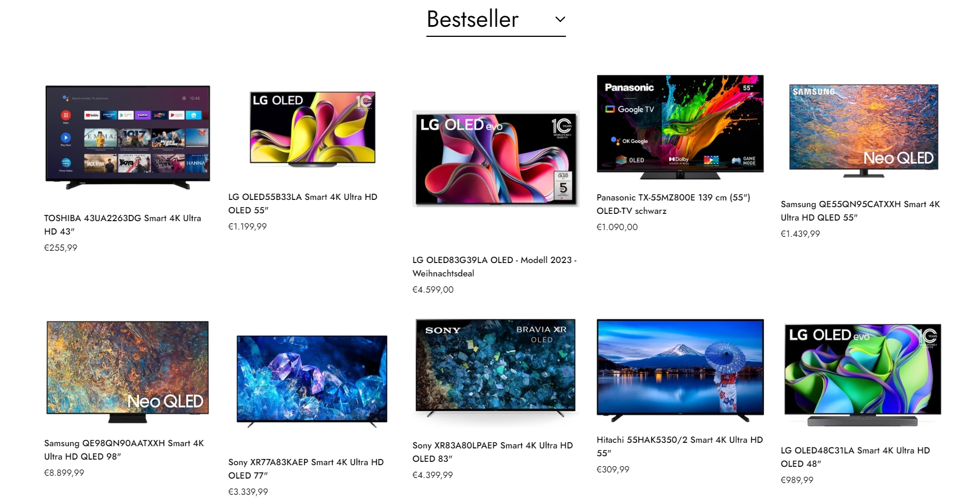Open the Samsung 98-inch Neo QLED image
Image resolution: width=980 pixels, height=497 pixels.
pos(128,371)
